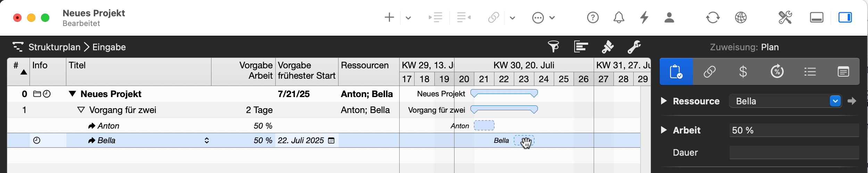Click the synchronize arrows icon
This screenshot has height=173, width=868.
pos(713,17)
